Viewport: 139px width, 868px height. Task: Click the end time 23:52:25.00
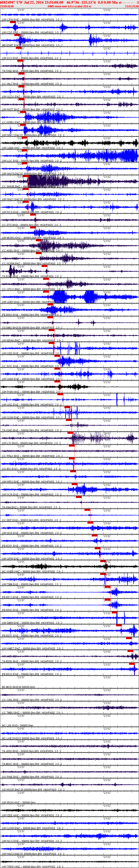coord(132,6)
